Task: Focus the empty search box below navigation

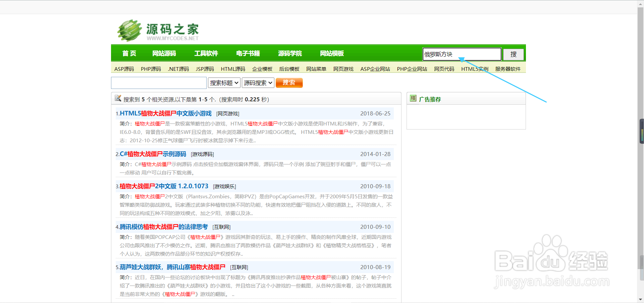Action: point(159,83)
